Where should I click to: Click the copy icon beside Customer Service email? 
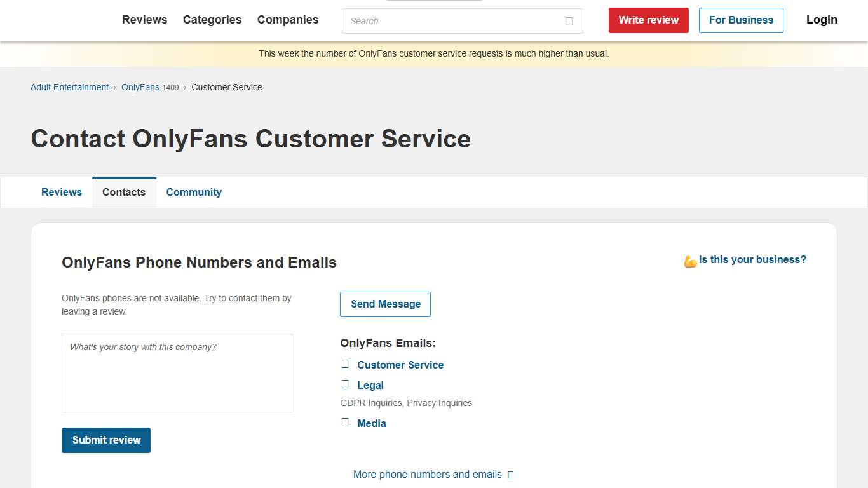[x=345, y=363]
